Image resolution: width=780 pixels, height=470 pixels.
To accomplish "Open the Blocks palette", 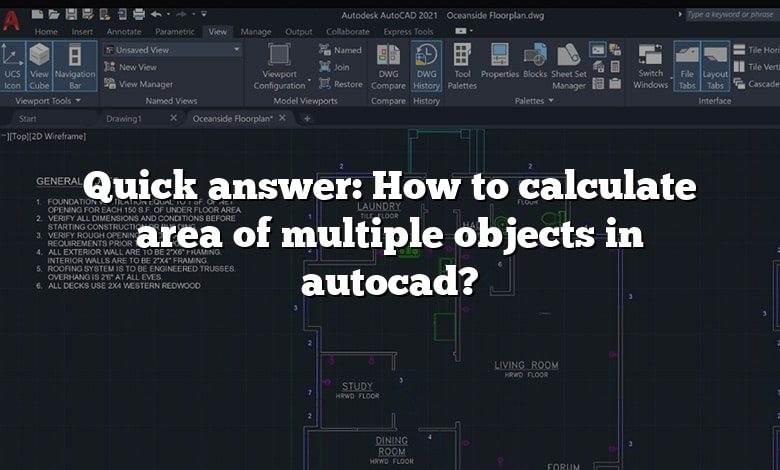I will pyautogui.click(x=535, y=65).
